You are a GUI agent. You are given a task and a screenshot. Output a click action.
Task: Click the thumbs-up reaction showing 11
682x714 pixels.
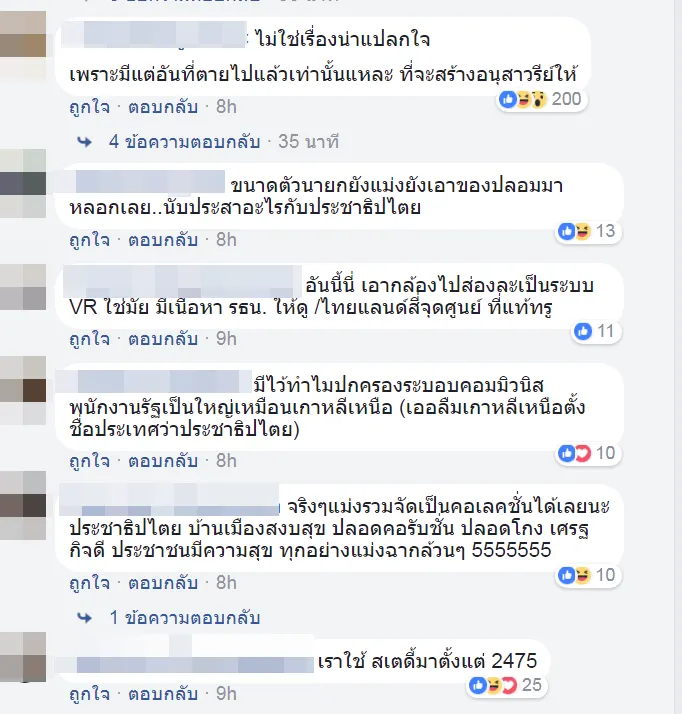(x=595, y=331)
